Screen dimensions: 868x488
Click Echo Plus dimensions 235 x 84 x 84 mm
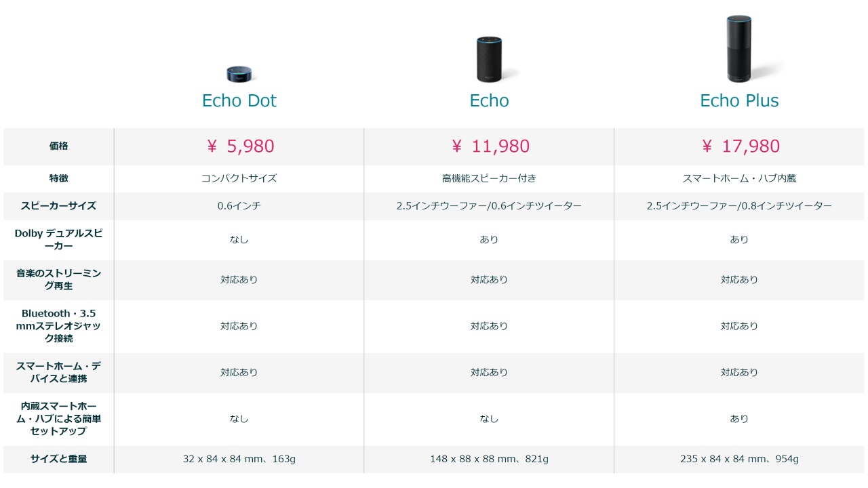coord(721,459)
